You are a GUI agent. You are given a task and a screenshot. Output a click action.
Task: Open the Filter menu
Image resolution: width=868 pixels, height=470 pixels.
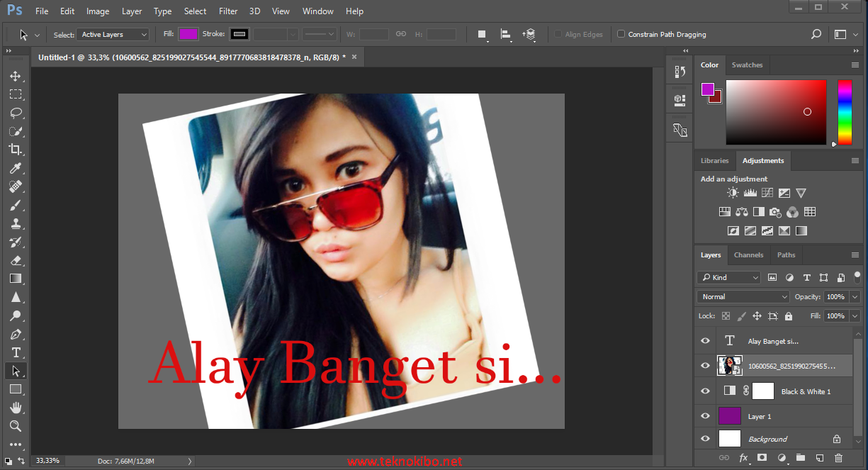(228, 11)
